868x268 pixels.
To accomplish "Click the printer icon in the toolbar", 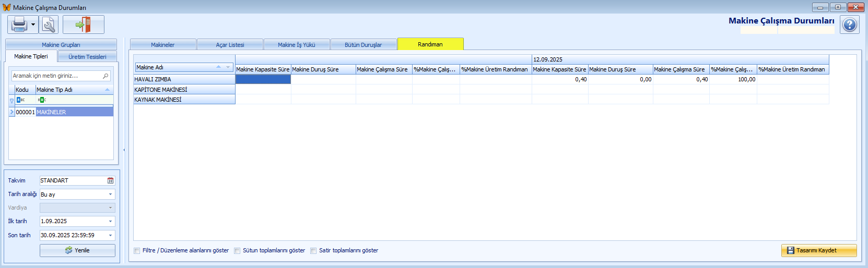I will 19,25.
